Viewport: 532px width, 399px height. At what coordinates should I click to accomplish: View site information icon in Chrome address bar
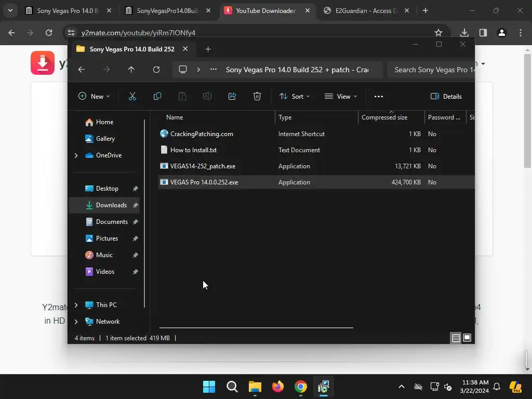[x=71, y=33]
